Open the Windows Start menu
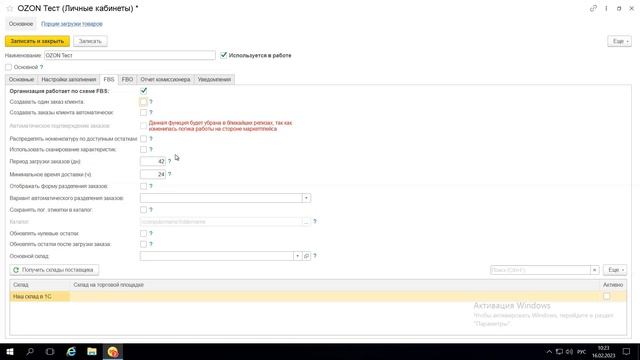Image resolution: width=640 pixels, height=360 pixels. (10, 351)
